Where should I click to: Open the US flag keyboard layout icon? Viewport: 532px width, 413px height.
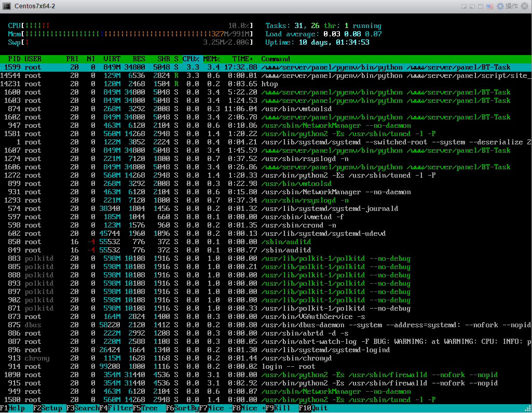[489, 6]
